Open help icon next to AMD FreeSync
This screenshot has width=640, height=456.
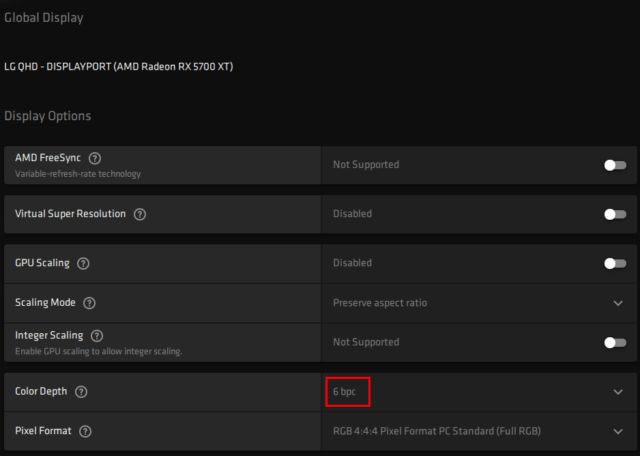95,158
